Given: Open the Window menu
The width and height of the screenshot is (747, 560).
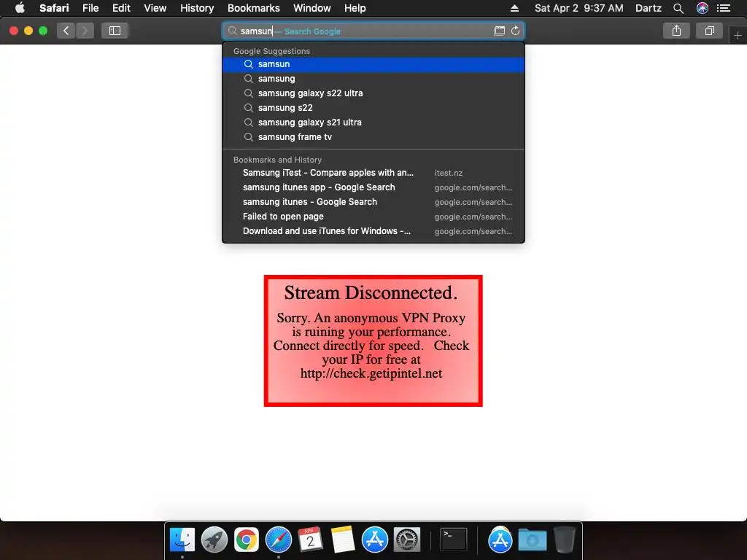Looking at the screenshot, I should 312,8.
